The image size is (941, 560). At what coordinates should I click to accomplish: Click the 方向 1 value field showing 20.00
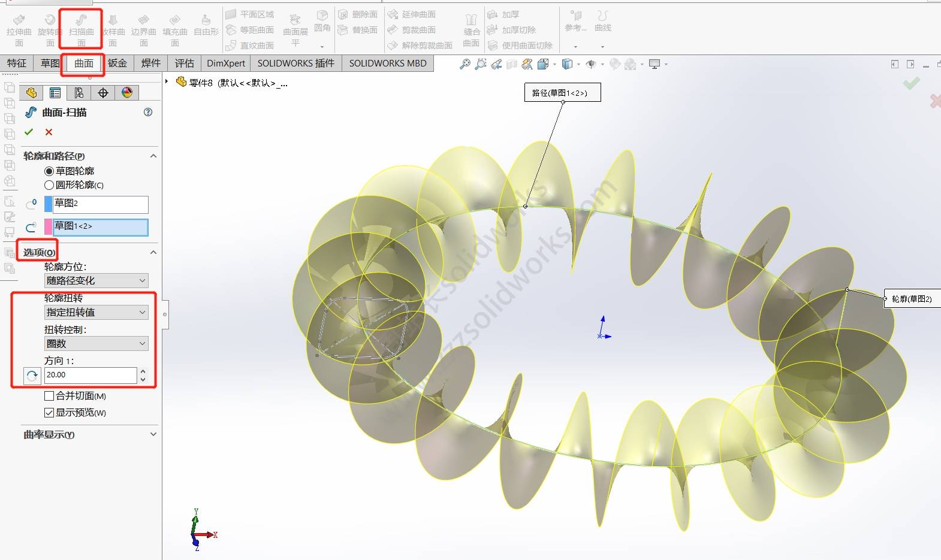(x=90, y=375)
